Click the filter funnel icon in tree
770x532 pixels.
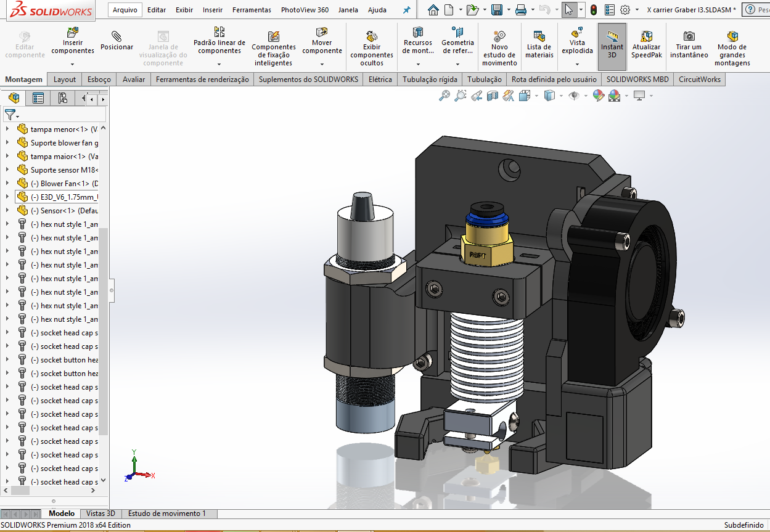click(9, 115)
